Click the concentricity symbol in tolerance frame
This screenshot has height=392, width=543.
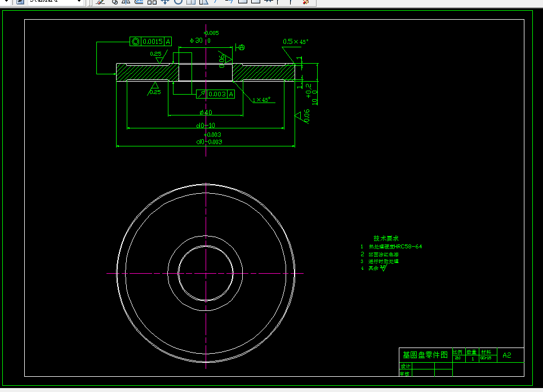(x=136, y=42)
